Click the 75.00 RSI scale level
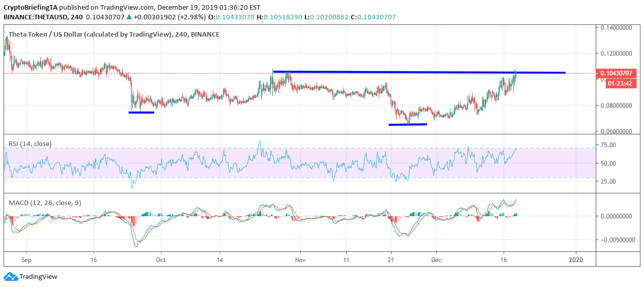 point(609,145)
